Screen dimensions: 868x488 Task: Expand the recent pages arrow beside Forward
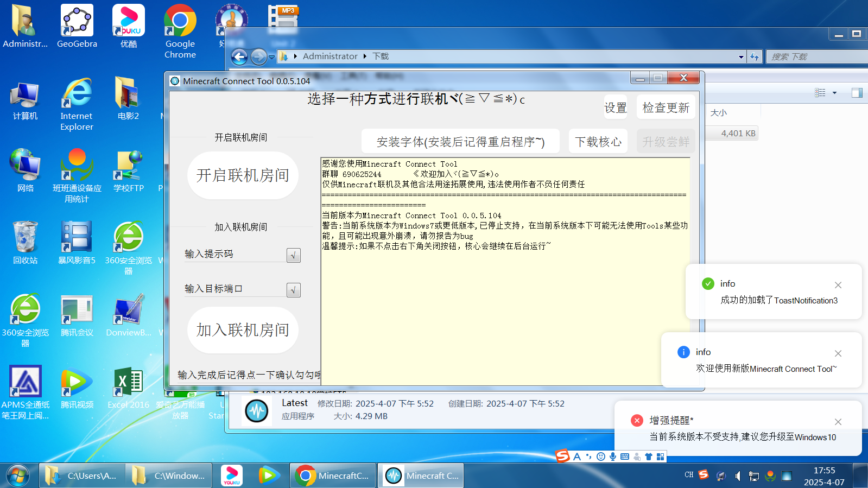(271, 56)
